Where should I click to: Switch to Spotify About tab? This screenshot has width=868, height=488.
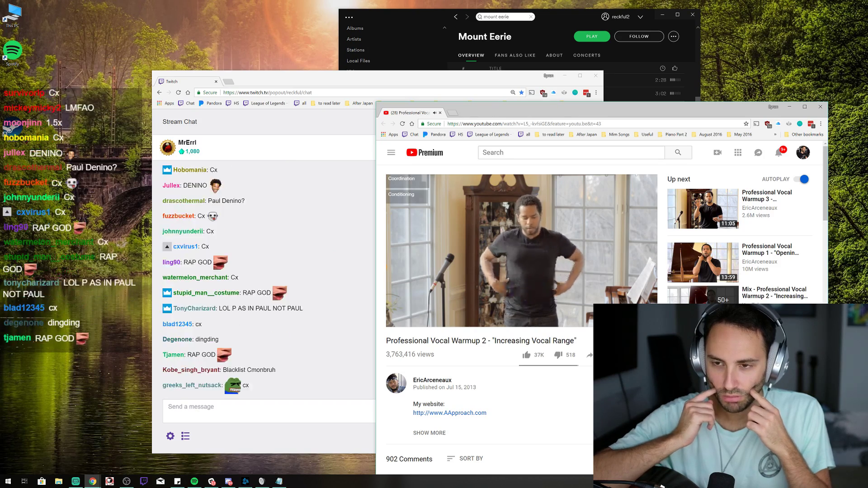[x=554, y=55]
